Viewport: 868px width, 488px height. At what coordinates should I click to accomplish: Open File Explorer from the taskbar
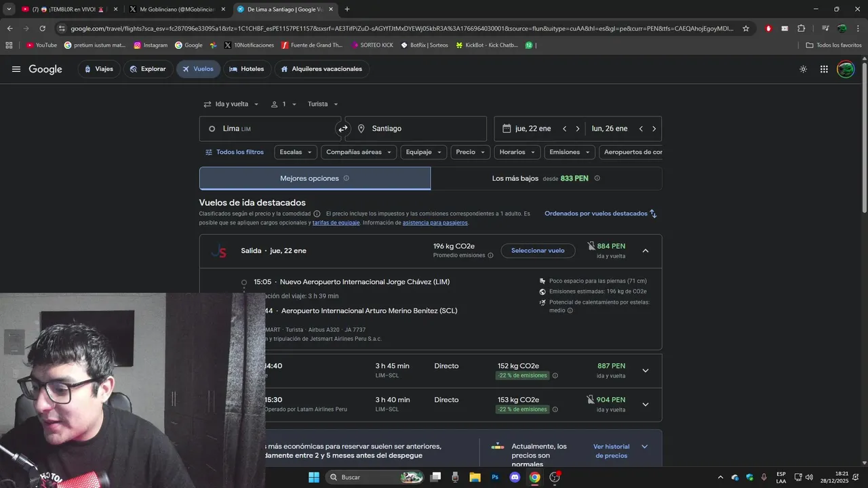(475, 477)
